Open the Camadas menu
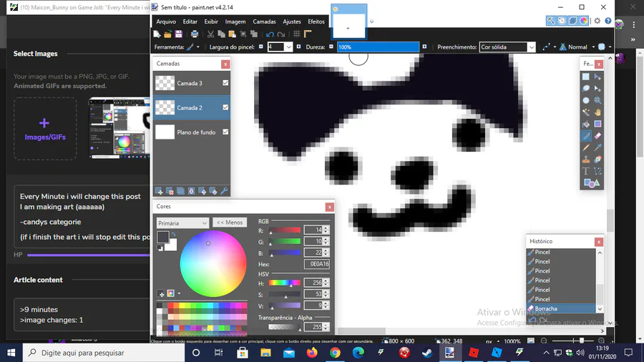Screen dimensions: 644x362 pyautogui.click(x=264, y=21)
